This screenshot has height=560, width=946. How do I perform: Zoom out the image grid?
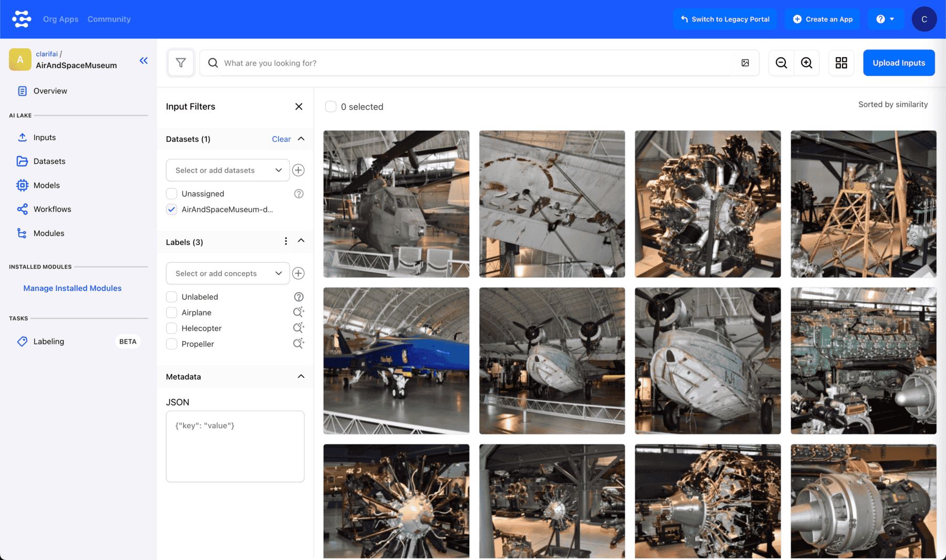781,63
